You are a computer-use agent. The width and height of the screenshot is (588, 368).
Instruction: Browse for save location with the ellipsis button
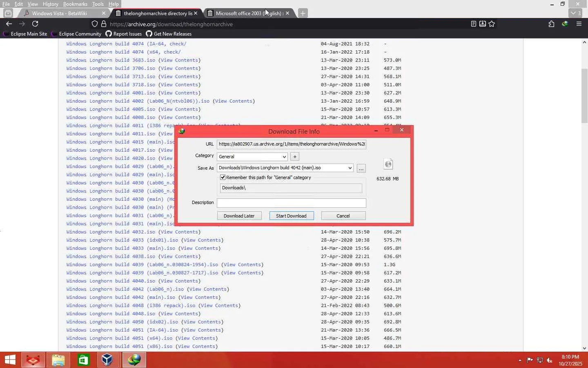click(x=361, y=168)
